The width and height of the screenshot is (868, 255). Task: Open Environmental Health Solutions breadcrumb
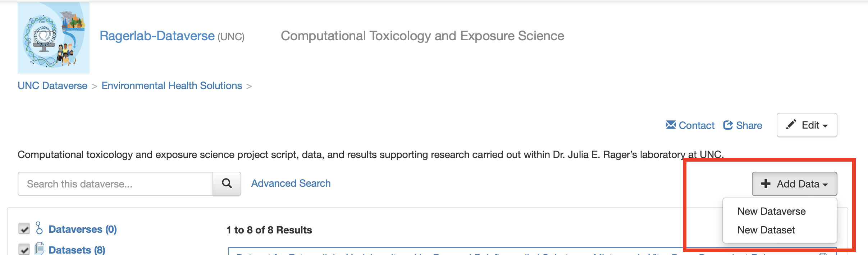[x=172, y=86]
